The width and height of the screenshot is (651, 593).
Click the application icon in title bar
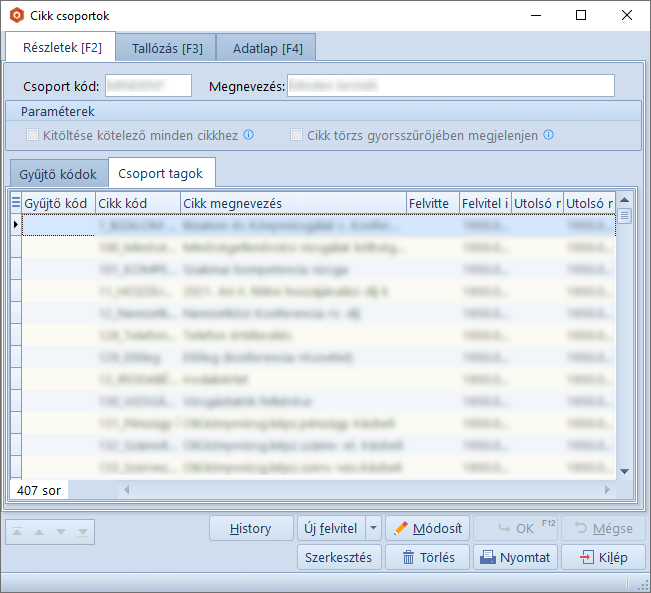(16, 16)
